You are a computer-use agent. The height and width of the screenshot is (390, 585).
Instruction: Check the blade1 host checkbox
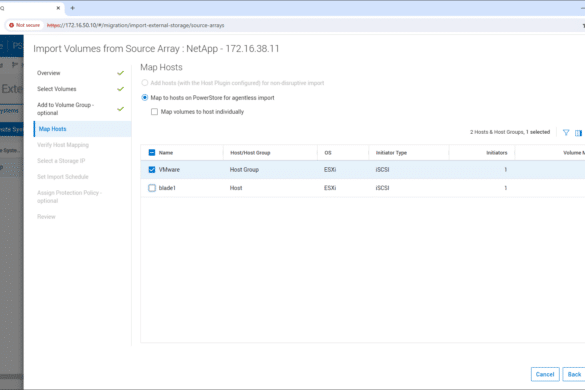point(152,188)
